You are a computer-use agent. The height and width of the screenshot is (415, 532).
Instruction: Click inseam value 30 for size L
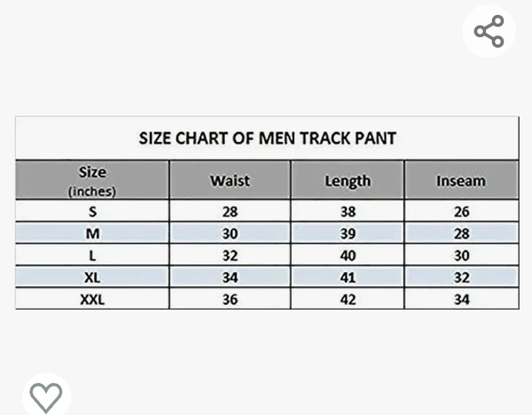[x=460, y=255]
